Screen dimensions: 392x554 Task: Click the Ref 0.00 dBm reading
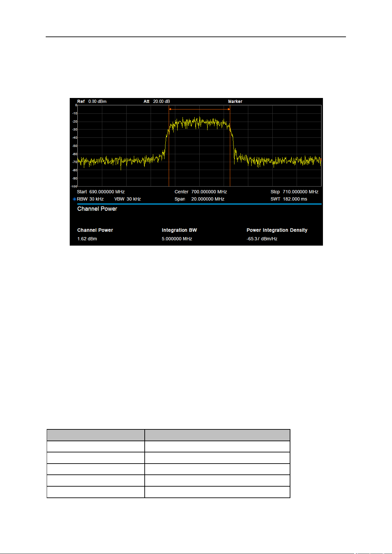(92, 101)
